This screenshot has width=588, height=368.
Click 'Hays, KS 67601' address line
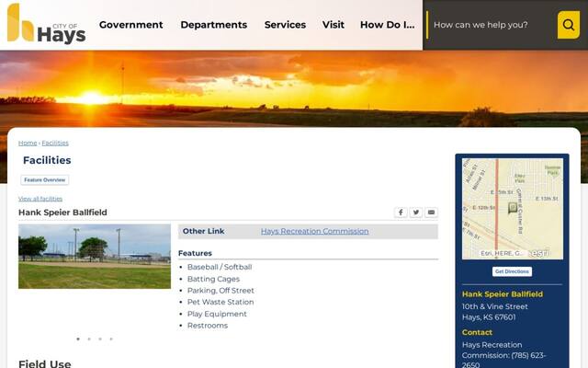coord(489,317)
